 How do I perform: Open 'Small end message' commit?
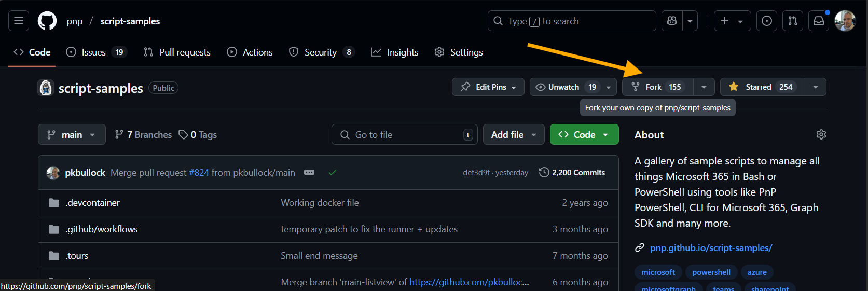tap(319, 256)
